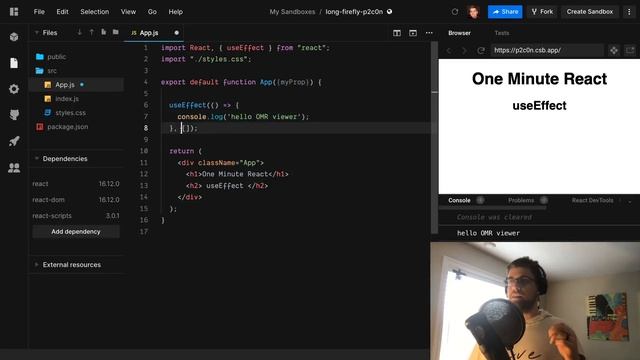Open the File menu

[x=39, y=12]
